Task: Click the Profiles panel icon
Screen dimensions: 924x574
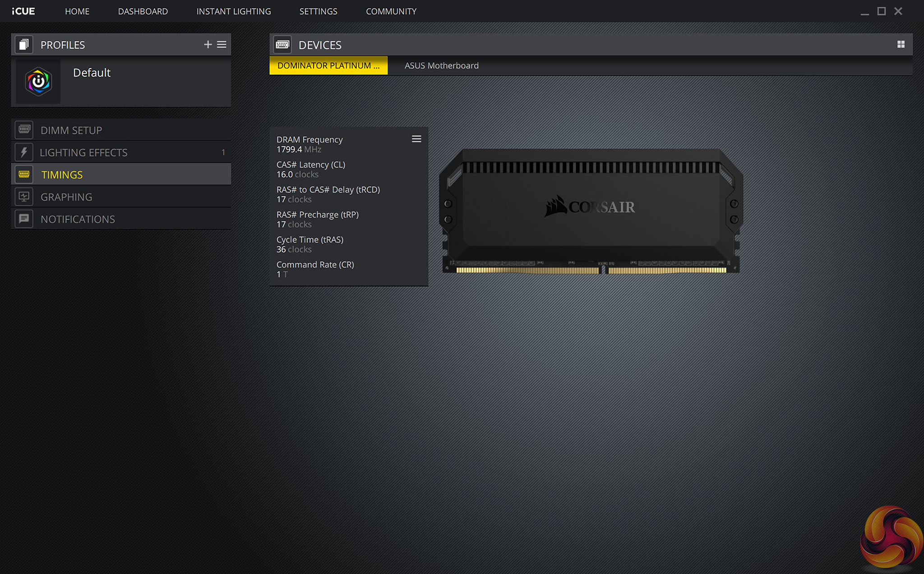Action: [24, 45]
